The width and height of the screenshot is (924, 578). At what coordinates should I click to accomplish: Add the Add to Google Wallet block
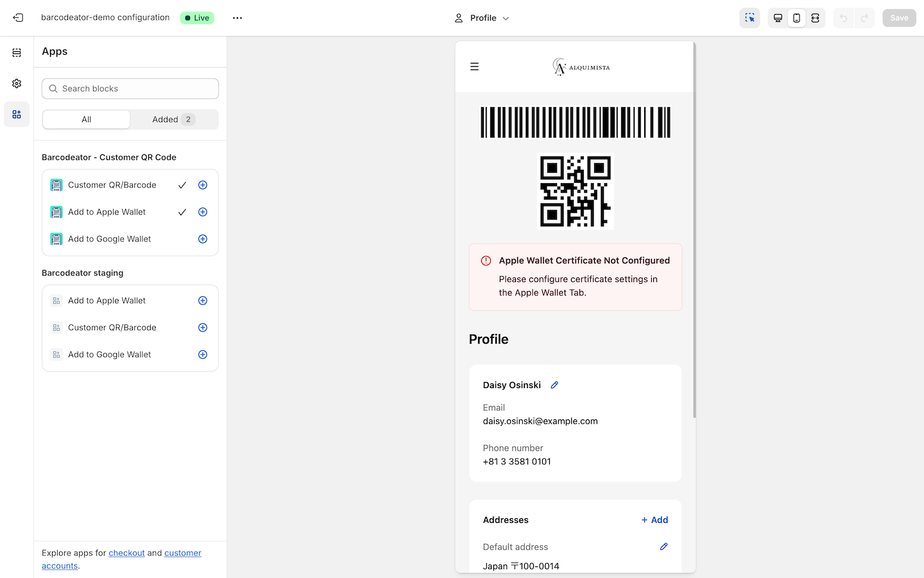click(x=203, y=238)
